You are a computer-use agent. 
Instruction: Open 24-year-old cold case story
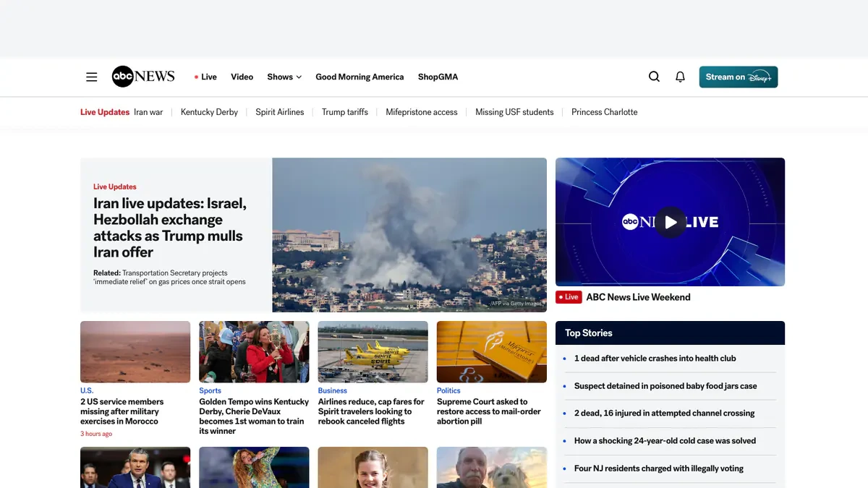(665, 441)
